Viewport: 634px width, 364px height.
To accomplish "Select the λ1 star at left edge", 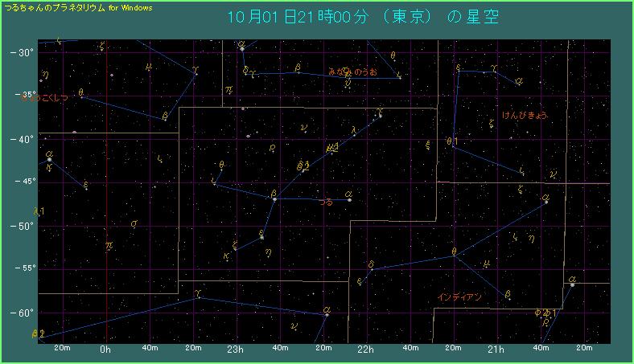I will point(39,211).
